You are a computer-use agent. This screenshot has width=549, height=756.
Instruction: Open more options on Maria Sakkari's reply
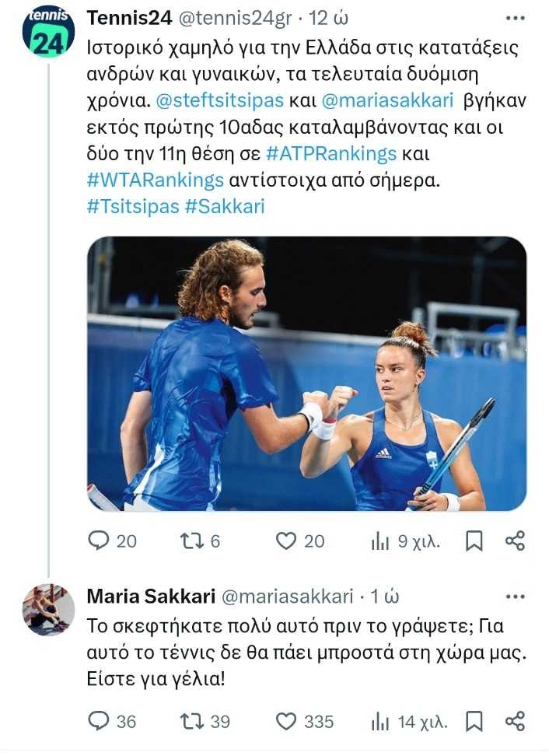pyautogui.click(x=515, y=597)
